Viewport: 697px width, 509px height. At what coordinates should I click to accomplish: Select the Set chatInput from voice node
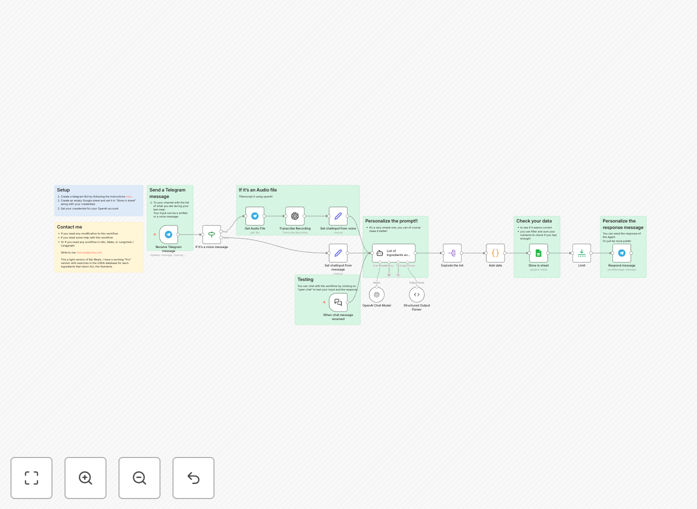(x=338, y=216)
